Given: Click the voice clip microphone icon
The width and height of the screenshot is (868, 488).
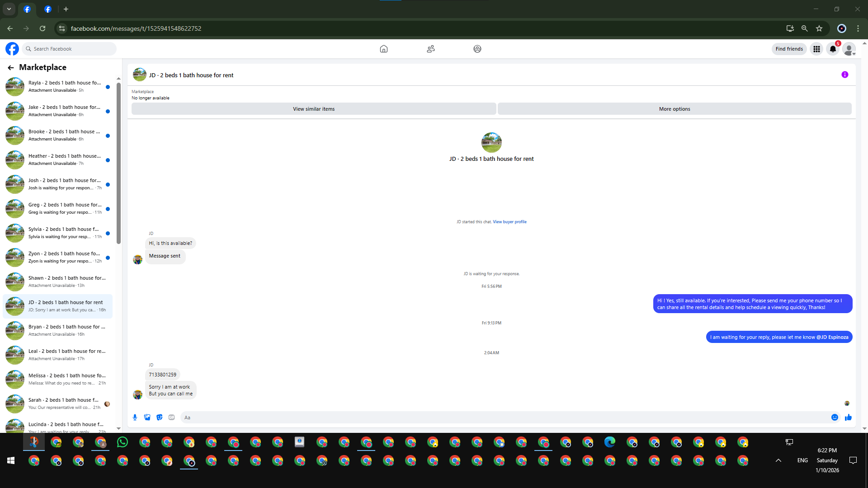Looking at the screenshot, I should point(135,418).
